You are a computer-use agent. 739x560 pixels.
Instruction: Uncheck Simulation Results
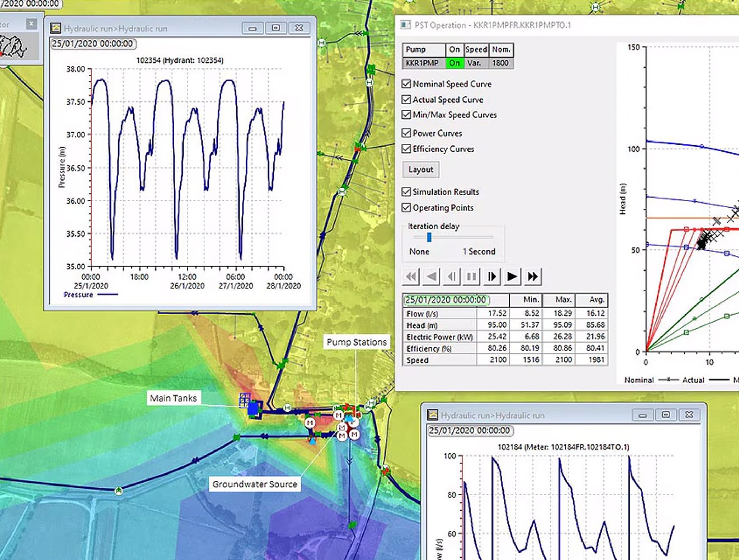pyautogui.click(x=406, y=192)
